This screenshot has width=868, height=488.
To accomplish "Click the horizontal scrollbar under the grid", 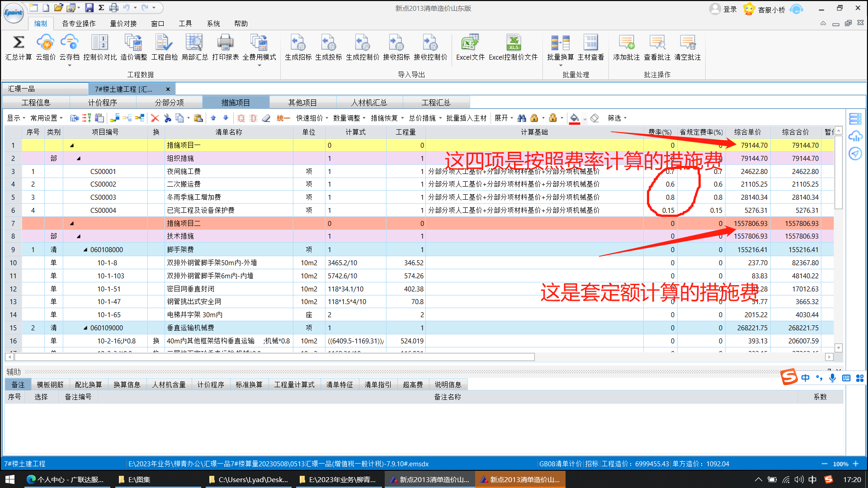I will point(275,357).
